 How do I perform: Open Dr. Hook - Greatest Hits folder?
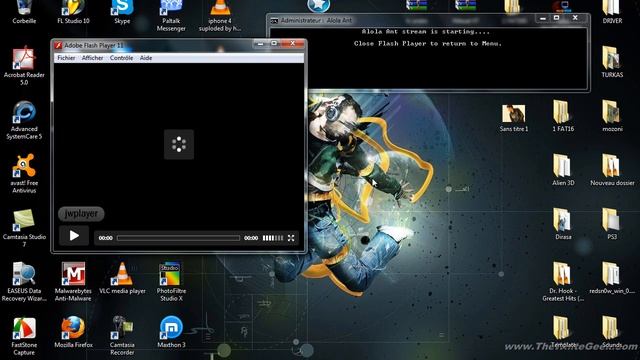tap(563, 282)
